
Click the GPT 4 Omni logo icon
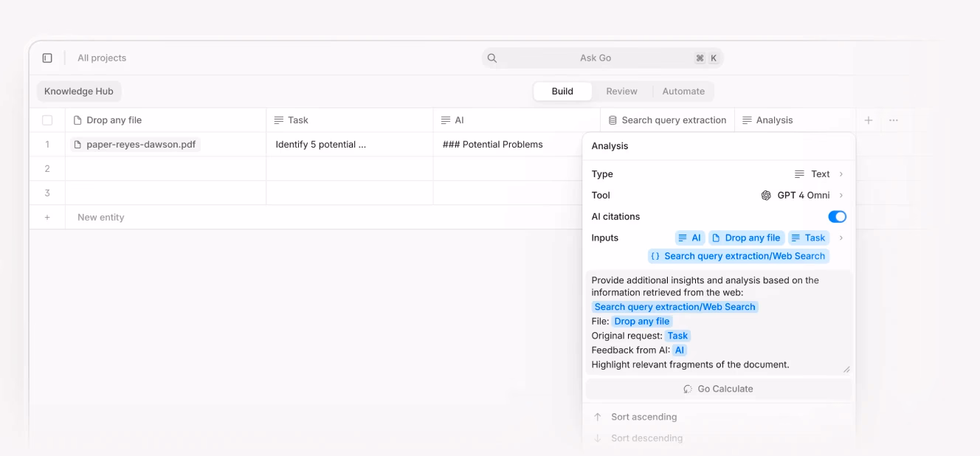[766, 196]
